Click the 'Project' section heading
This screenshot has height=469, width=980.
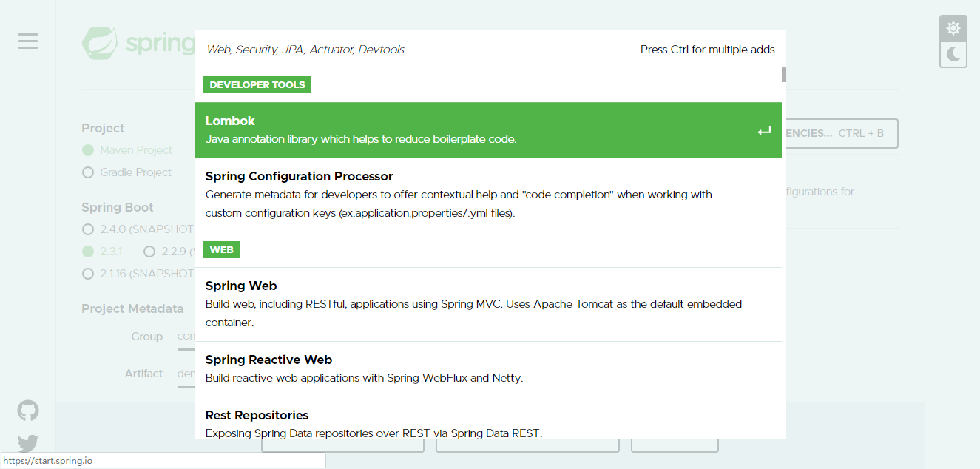tap(103, 128)
